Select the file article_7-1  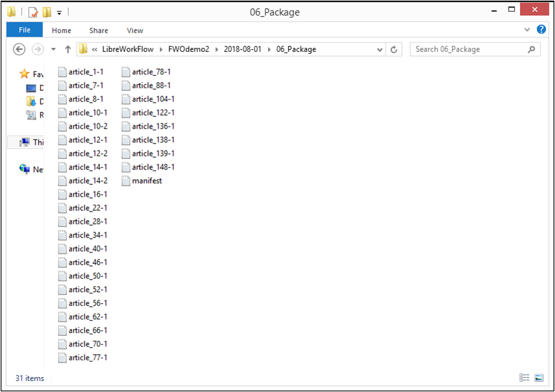(x=81, y=85)
